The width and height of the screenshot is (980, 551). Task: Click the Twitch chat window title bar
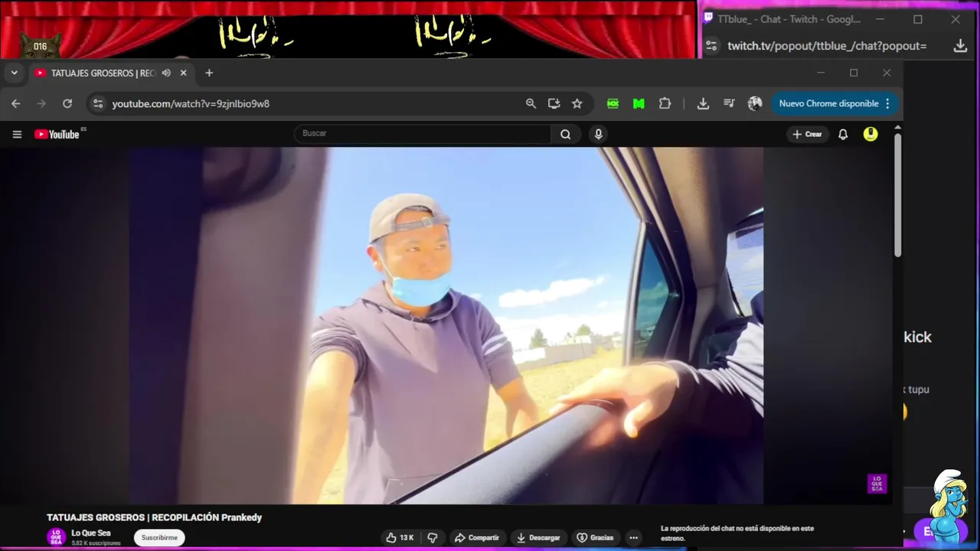789,19
